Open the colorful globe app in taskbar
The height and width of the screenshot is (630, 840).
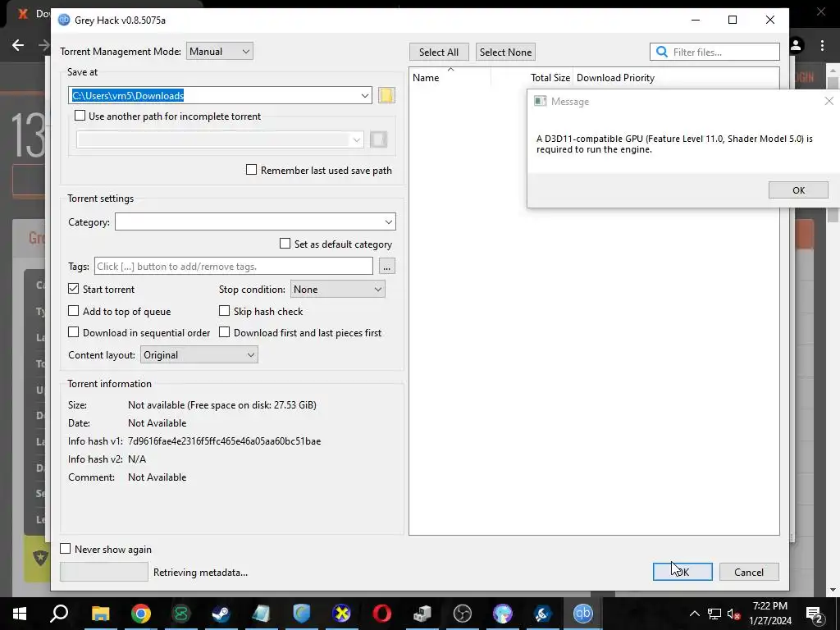pos(503,614)
